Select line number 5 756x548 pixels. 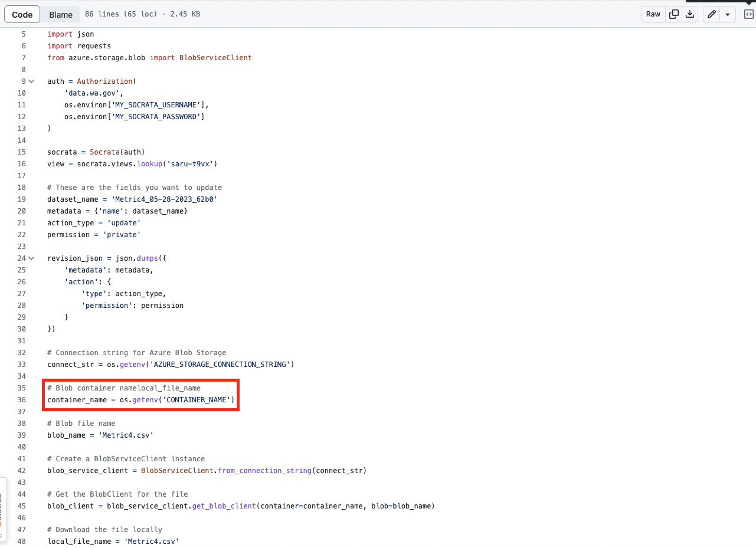24,34
